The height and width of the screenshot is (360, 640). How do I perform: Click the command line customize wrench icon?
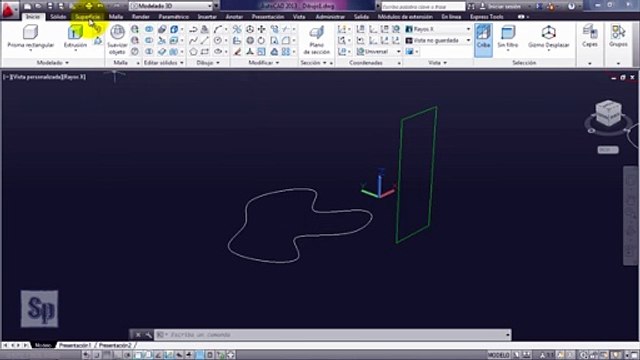(x=148, y=335)
